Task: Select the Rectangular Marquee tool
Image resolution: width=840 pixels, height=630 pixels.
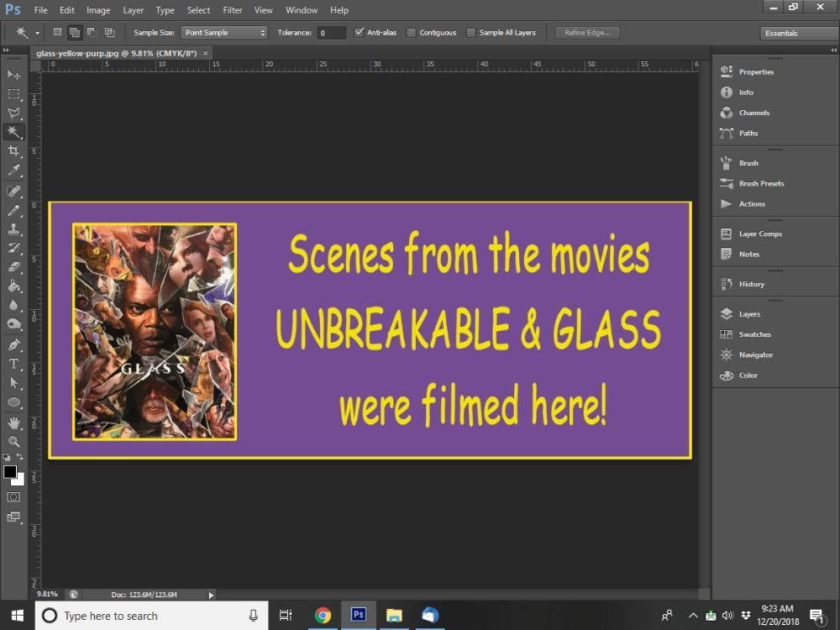Action: [14, 94]
